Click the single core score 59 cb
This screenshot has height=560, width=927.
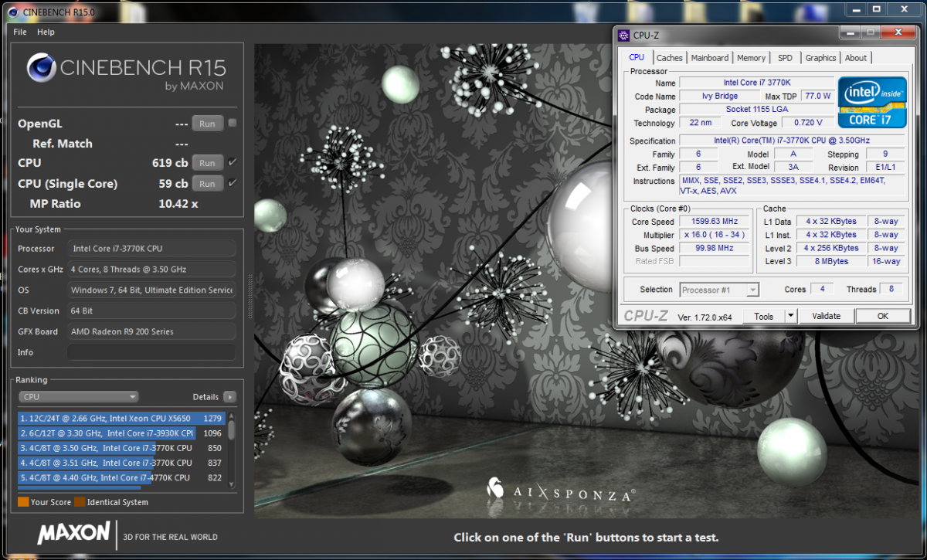click(174, 184)
